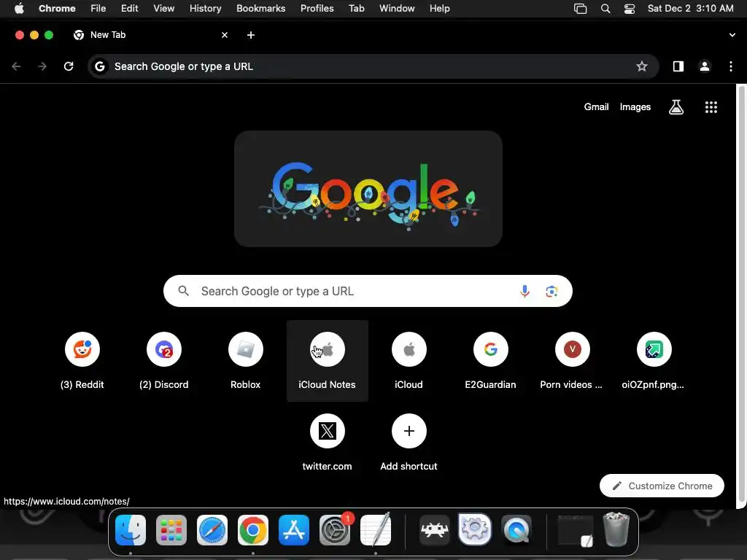Open the Roblox shortcut tile
This screenshot has height=560, width=747.
point(245,360)
